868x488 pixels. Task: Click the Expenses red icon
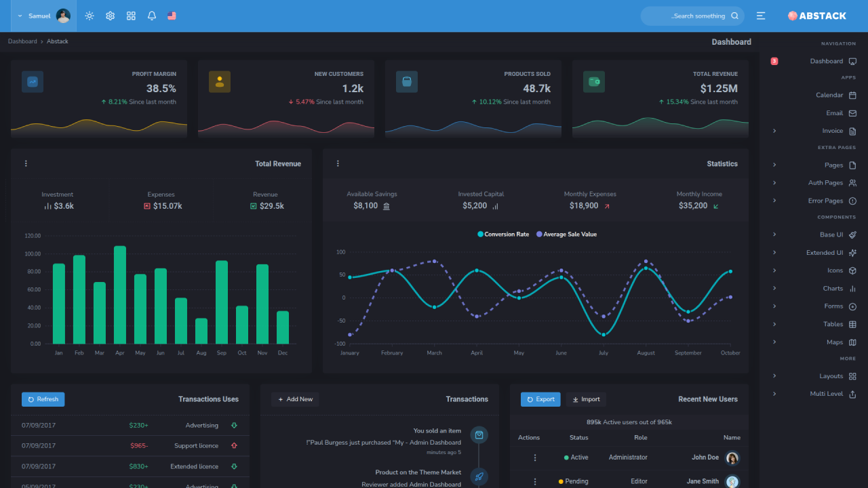147,206
